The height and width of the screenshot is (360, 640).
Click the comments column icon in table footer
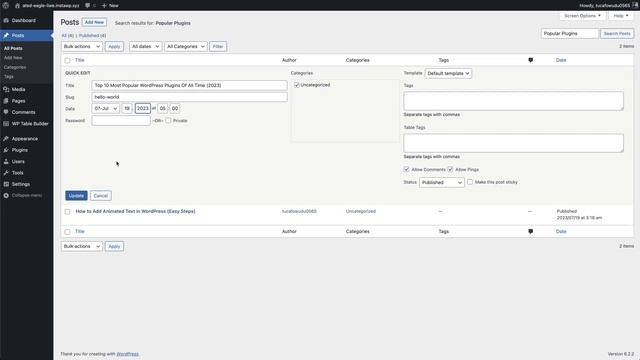(530, 231)
